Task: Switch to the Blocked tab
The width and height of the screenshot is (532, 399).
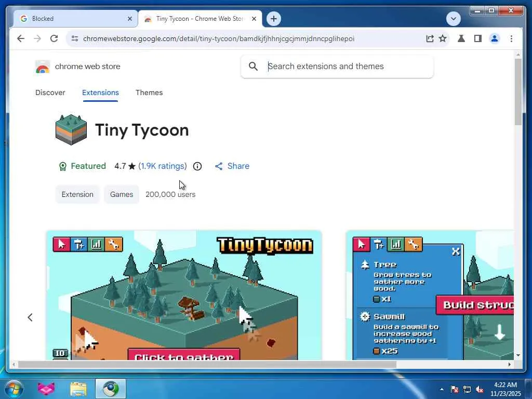Action: (x=75, y=19)
